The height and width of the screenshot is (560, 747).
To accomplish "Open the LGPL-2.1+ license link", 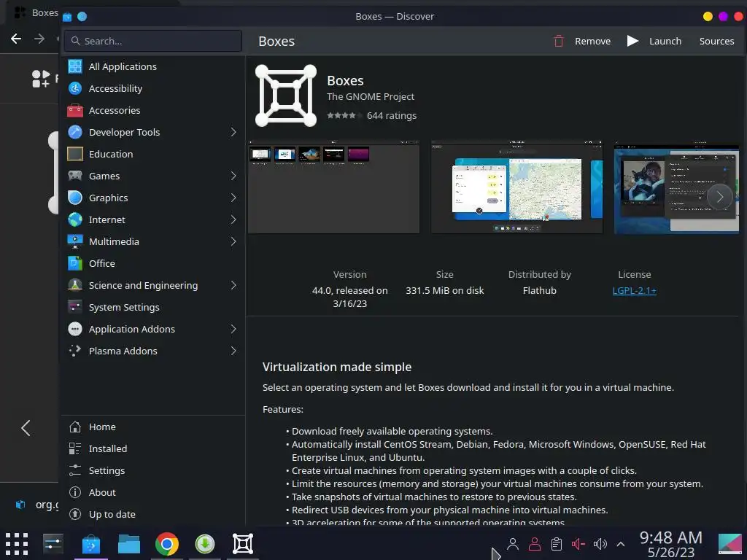I will pyautogui.click(x=634, y=291).
